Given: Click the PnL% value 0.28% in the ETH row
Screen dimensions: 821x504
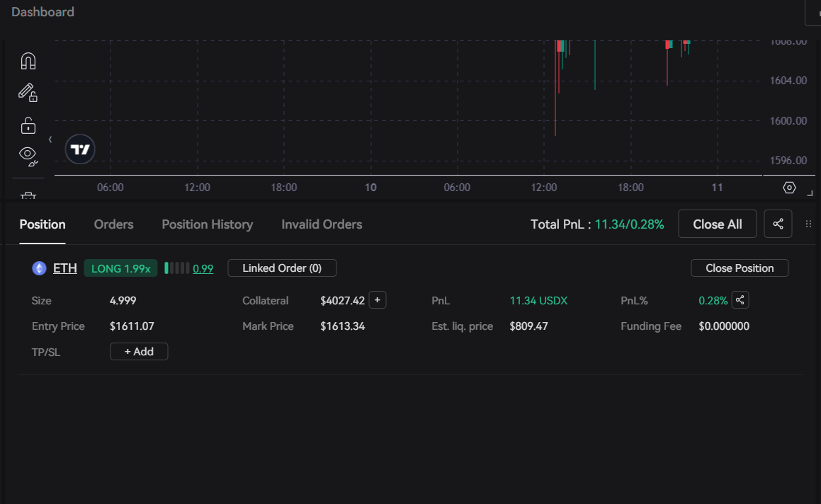Looking at the screenshot, I should [713, 301].
